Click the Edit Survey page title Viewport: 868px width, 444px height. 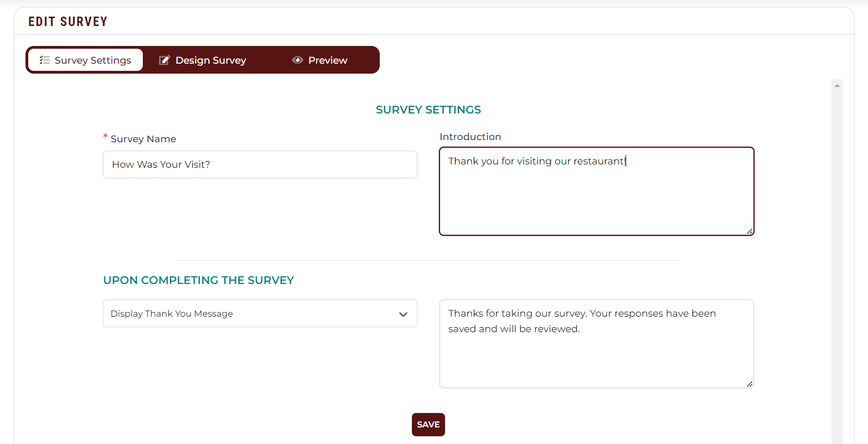(68, 22)
